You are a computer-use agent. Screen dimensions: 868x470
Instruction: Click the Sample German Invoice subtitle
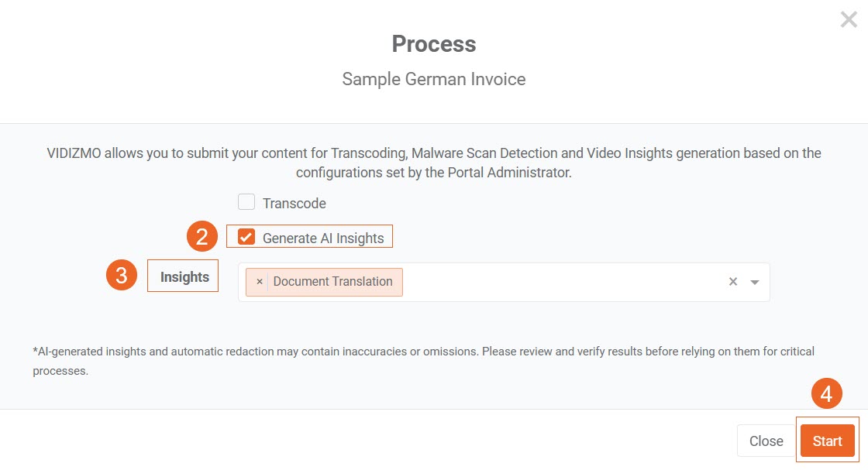tap(434, 79)
